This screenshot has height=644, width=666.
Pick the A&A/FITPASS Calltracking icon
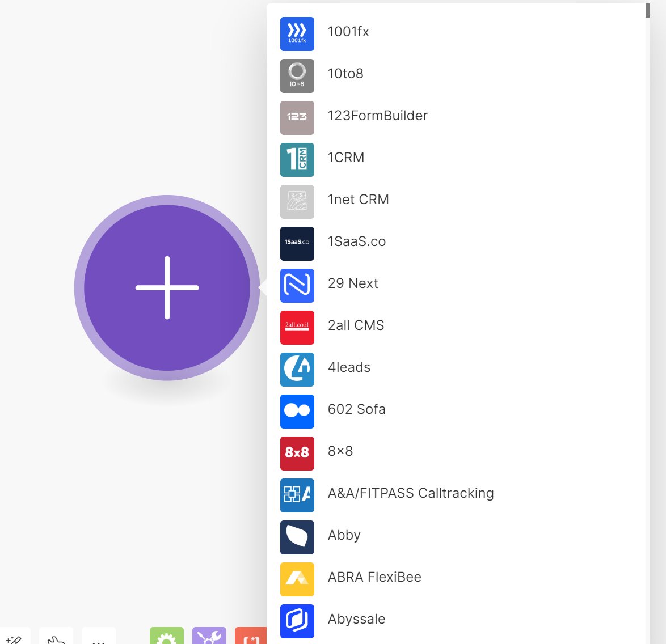pos(297,495)
